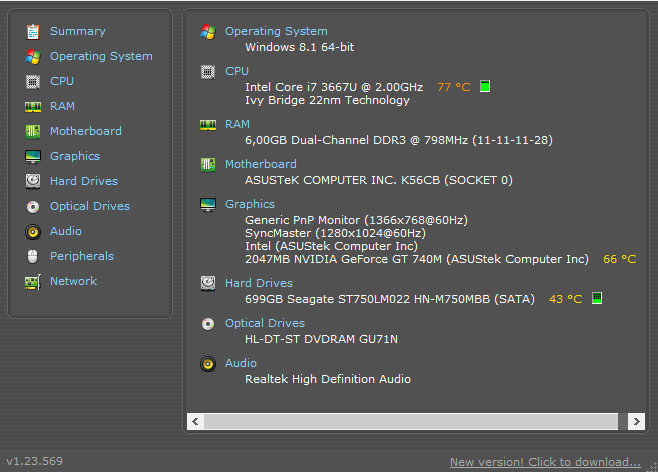
Task: Click the Intel (ASUStek Computer Inc) line
Action: click(x=332, y=246)
